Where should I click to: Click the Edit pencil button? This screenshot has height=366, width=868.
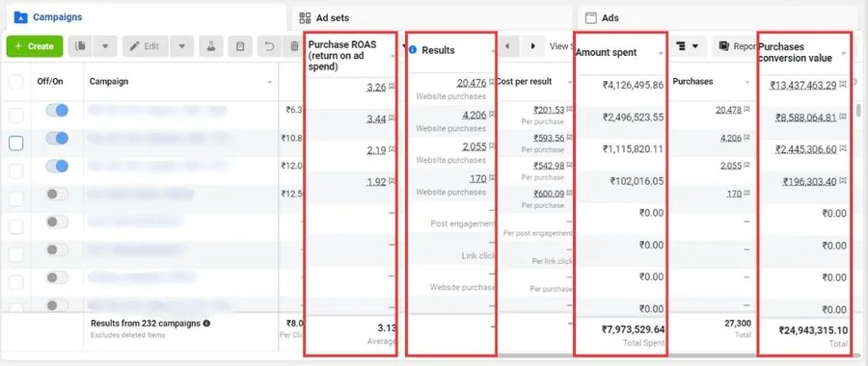[x=145, y=46]
